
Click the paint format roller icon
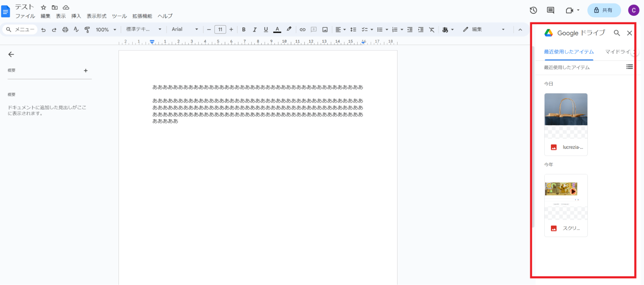87,30
